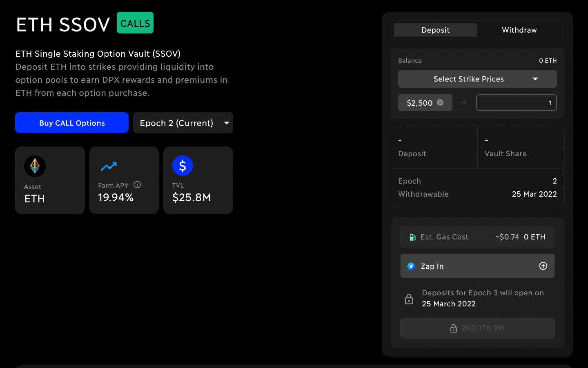The height and width of the screenshot is (368, 588).
Task: Open the Farm APY info tooltip icon
Action: coord(137,185)
